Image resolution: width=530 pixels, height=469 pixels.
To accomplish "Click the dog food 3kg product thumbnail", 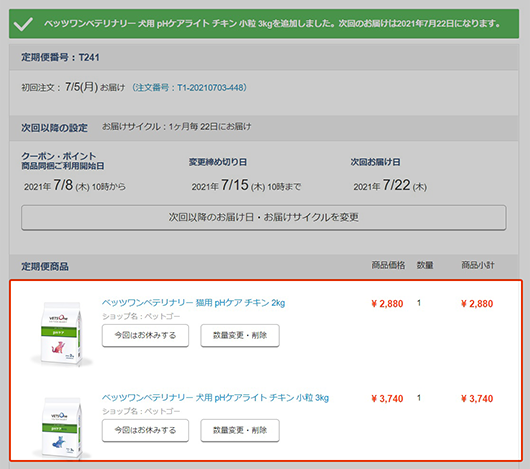I will (x=62, y=428).
